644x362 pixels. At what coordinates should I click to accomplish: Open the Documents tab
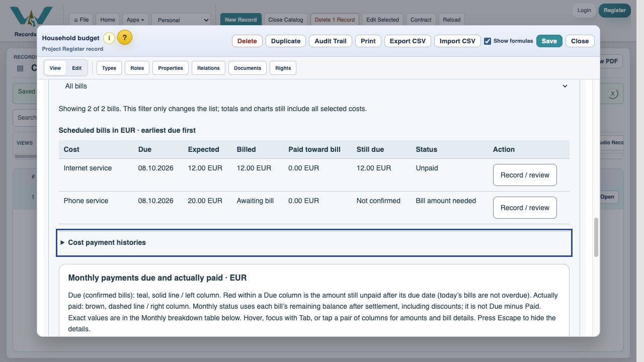[x=247, y=68]
